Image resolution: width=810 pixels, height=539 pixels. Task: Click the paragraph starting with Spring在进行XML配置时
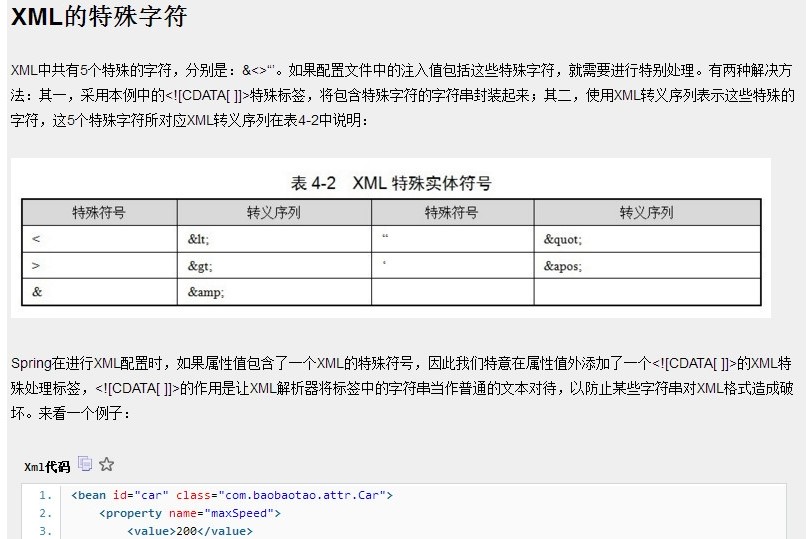tap(402, 388)
